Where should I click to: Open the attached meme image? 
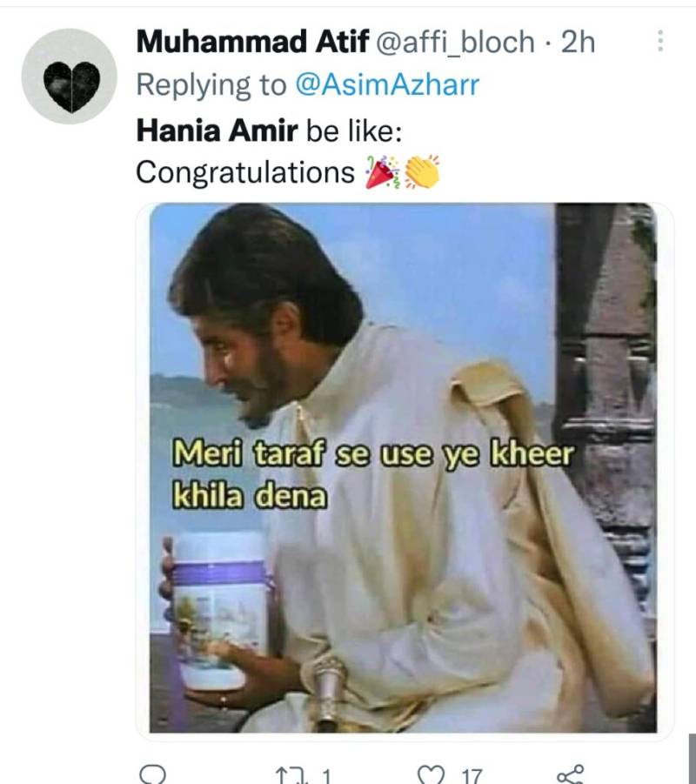[x=404, y=468]
